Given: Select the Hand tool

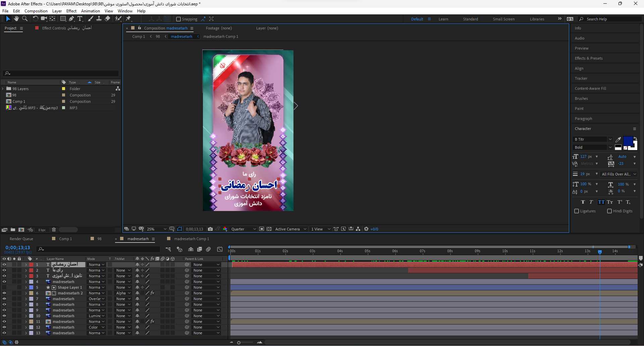Looking at the screenshot, I should (x=16, y=19).
